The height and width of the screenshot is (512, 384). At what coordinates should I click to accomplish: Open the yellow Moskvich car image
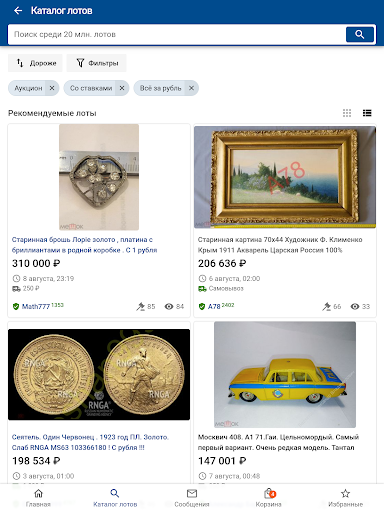point(285,375)
